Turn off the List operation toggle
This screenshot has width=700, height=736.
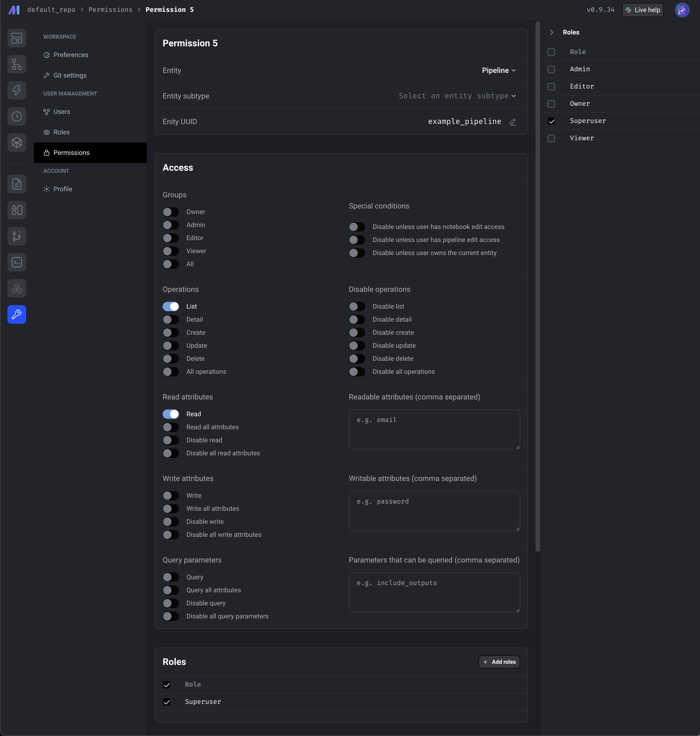(x=171, y=306)
